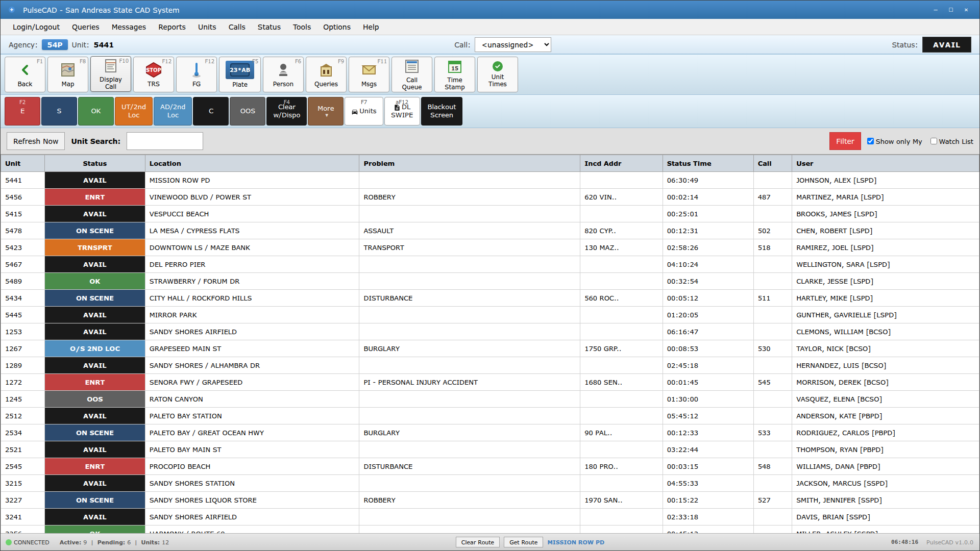Open the unassigned Call dropdown
This screenshot has width=980, height=551.
512,44
